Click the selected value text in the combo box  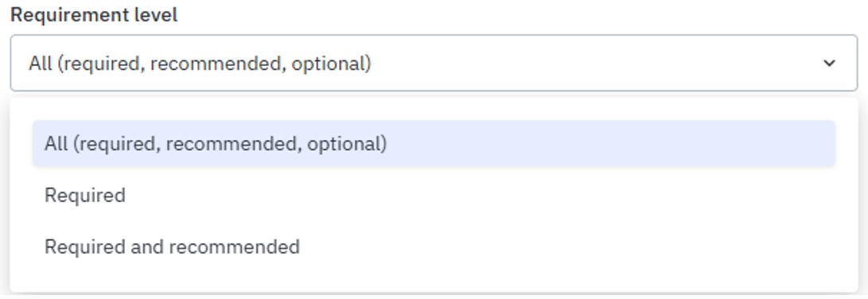tap(200, 64)
